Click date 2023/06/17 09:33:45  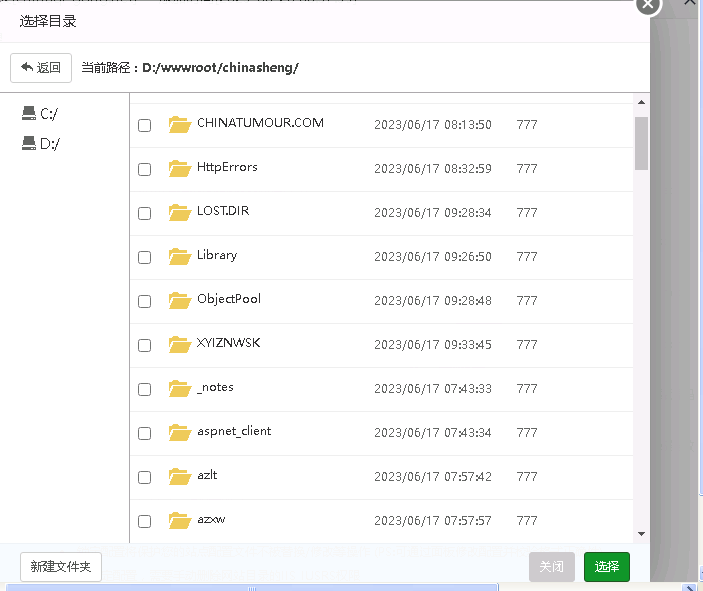coord(433,344)
